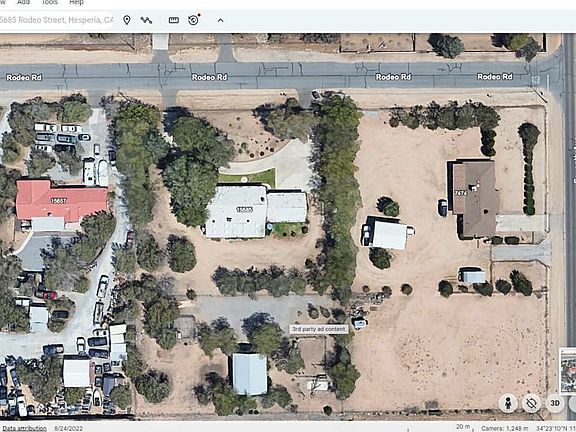The image size is (576, 432).
Task: Select the 7474 label on brown roof
Action: click(461, 192)
